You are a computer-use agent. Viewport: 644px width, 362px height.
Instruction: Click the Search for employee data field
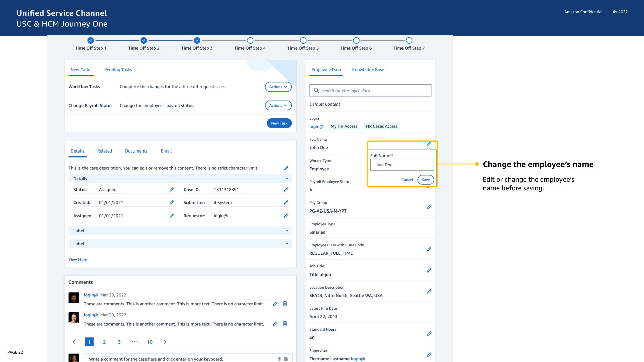(x=370, y=91)
